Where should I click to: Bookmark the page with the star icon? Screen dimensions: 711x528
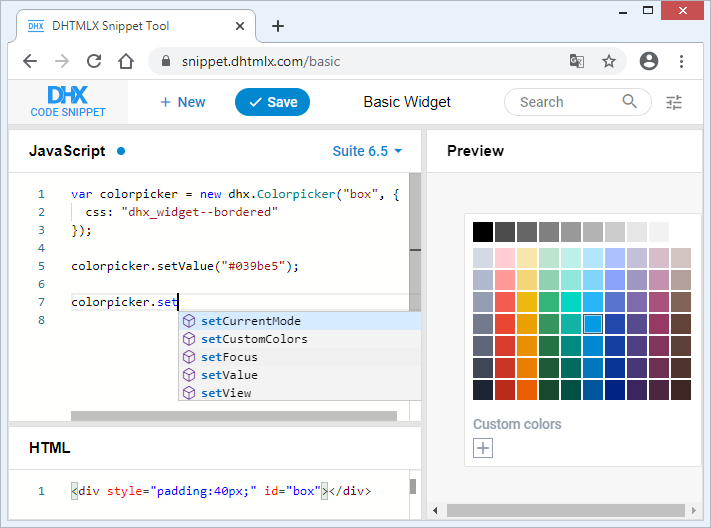tap(609, 61)
